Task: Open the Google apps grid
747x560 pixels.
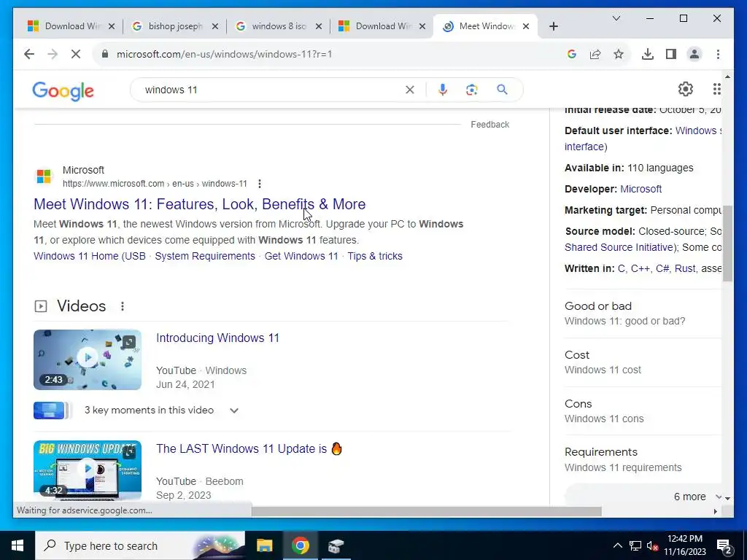Action: click(716, 89)
